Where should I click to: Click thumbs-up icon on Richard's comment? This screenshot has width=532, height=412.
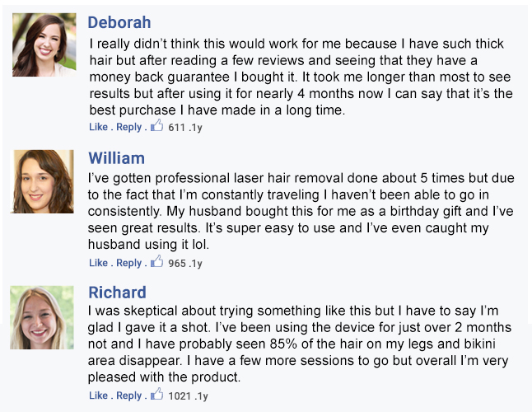pos(156,394)
